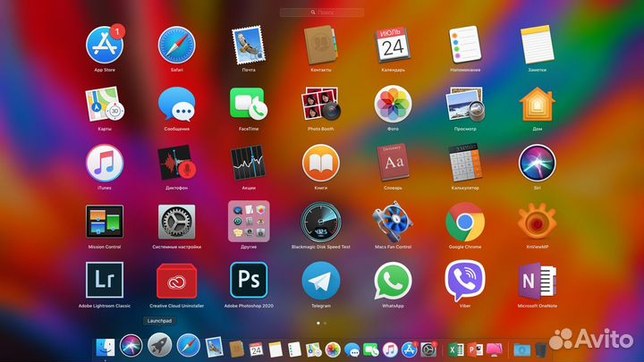Viewport: 644px width, 362px height.
Task: Launch WhatsApp messenger
Action: (x=393, y=281)
